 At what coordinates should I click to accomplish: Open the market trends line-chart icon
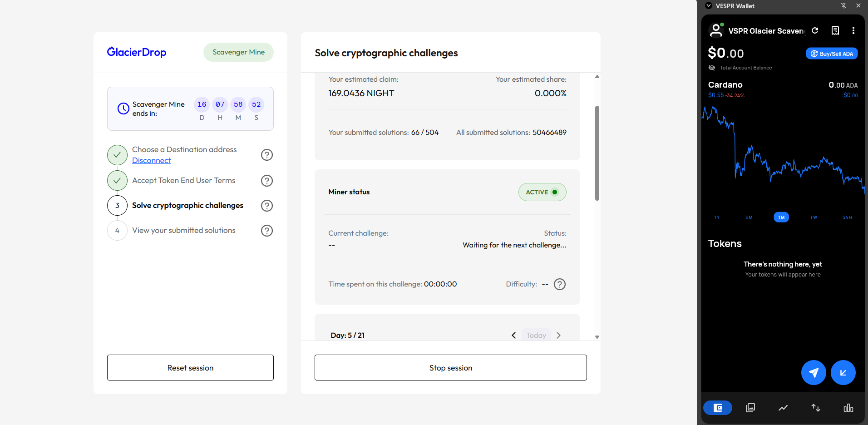coord(783,408)
